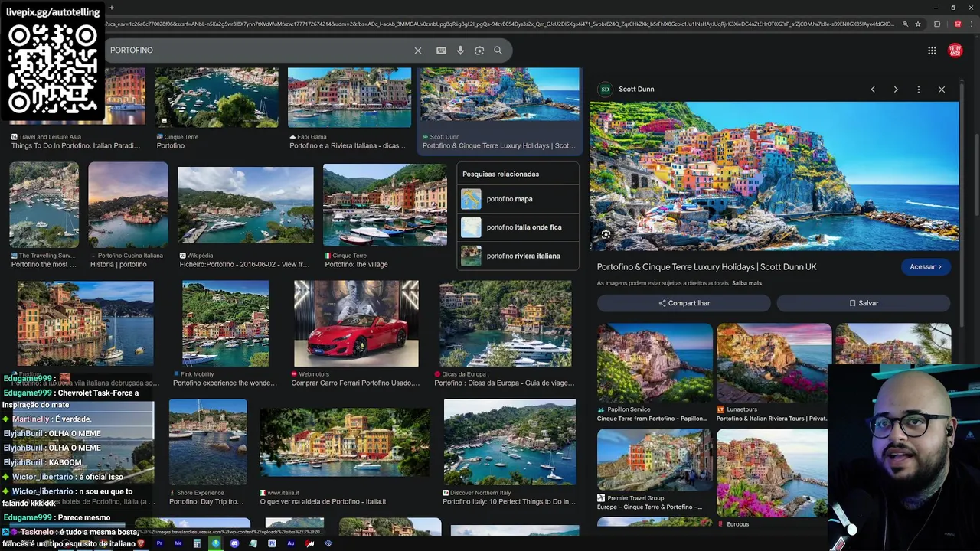Open Premiere Pro from the taskbar
Viewport: 980px width, 551px height.
pyautogui.click(x=160, y=543)
